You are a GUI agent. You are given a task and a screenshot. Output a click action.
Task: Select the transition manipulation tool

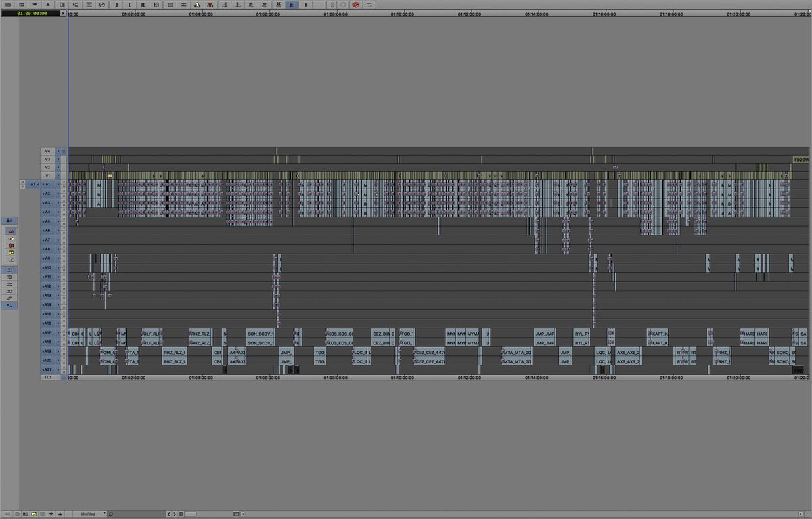coord(9,260)
